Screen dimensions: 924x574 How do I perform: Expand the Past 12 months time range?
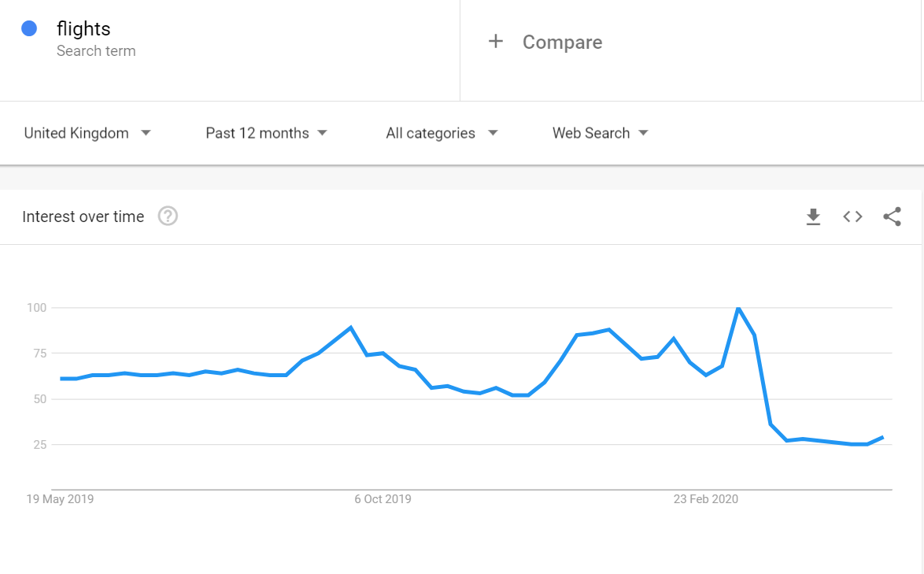click(x=266, y=133)
